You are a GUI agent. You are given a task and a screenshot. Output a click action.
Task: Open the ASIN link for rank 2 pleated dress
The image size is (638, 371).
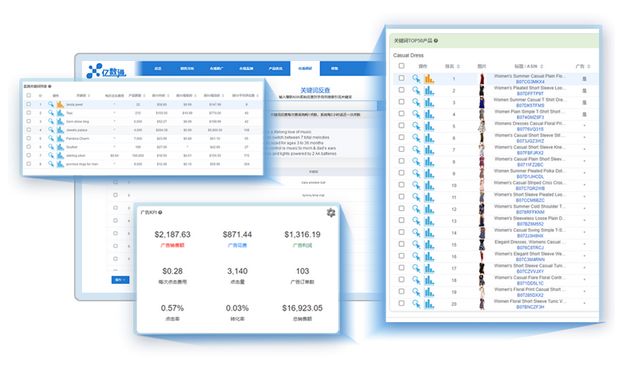coord(530,94)
